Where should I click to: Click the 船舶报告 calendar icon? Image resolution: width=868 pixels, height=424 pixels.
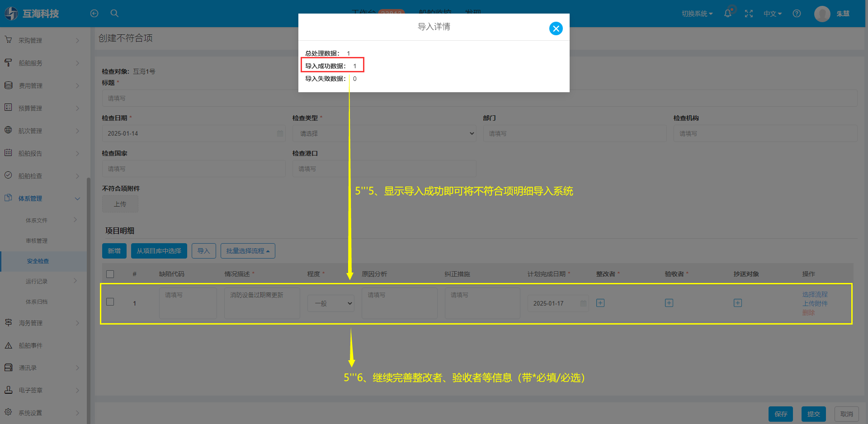coord(8,153)
